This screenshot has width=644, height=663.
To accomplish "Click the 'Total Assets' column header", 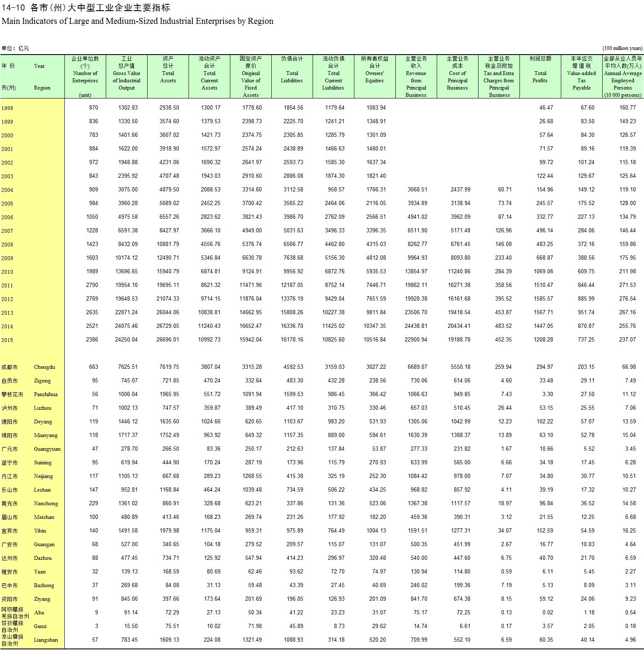I will (x=168, y=77).
